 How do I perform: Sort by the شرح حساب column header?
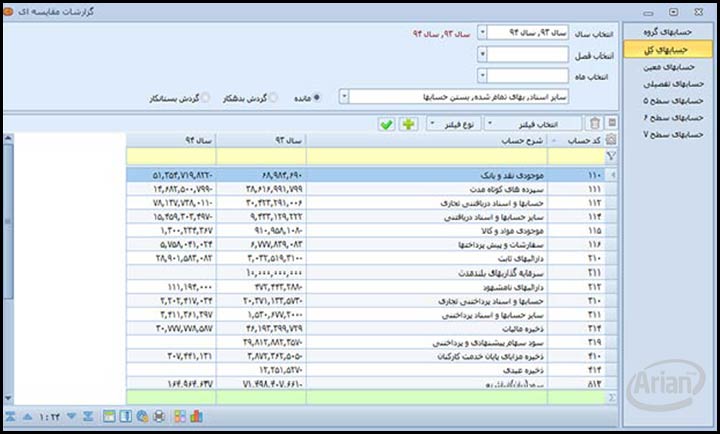[427, 141]
